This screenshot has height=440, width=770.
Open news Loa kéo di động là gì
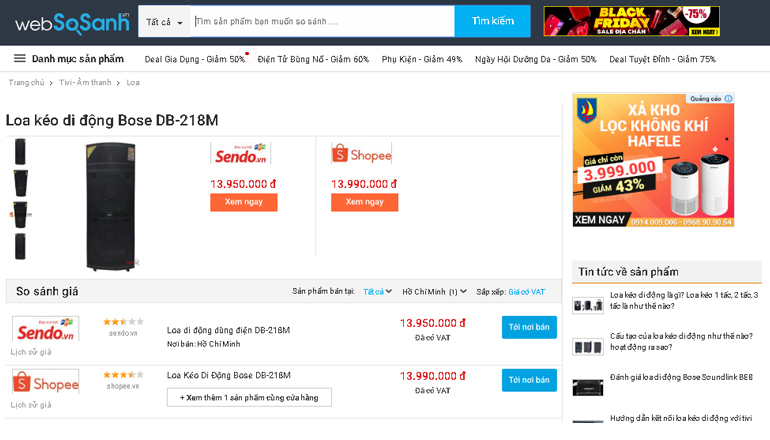tap(684, 301)
